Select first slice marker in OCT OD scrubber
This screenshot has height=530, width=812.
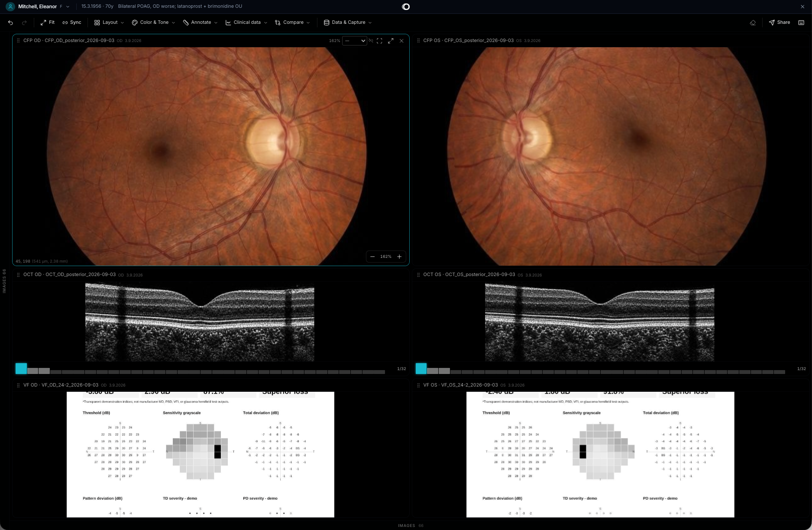(21, 369)
